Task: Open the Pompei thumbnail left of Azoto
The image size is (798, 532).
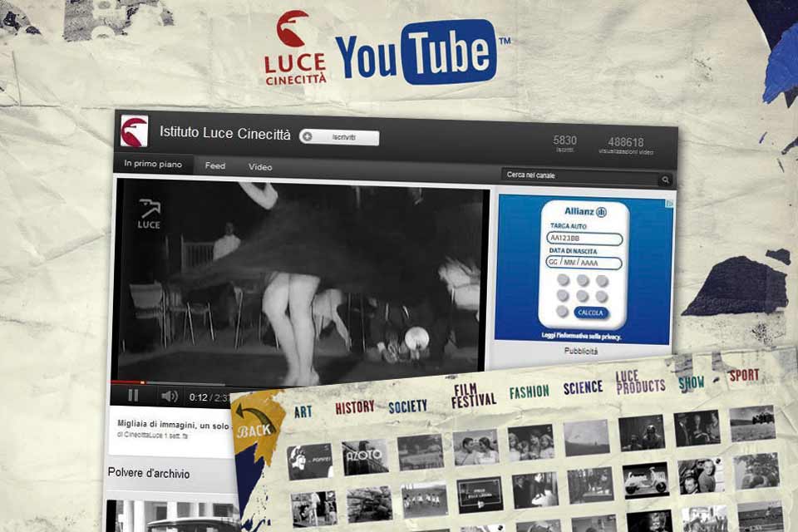Action: click(x=309, y=461)
